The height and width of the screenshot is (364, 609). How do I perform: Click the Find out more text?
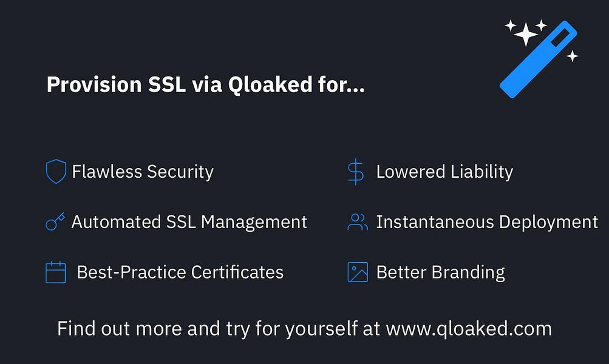(119, 329)
